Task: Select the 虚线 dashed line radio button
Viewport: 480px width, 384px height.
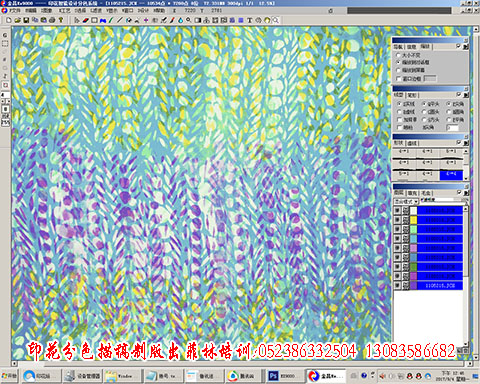Action: tap(399, 112)
